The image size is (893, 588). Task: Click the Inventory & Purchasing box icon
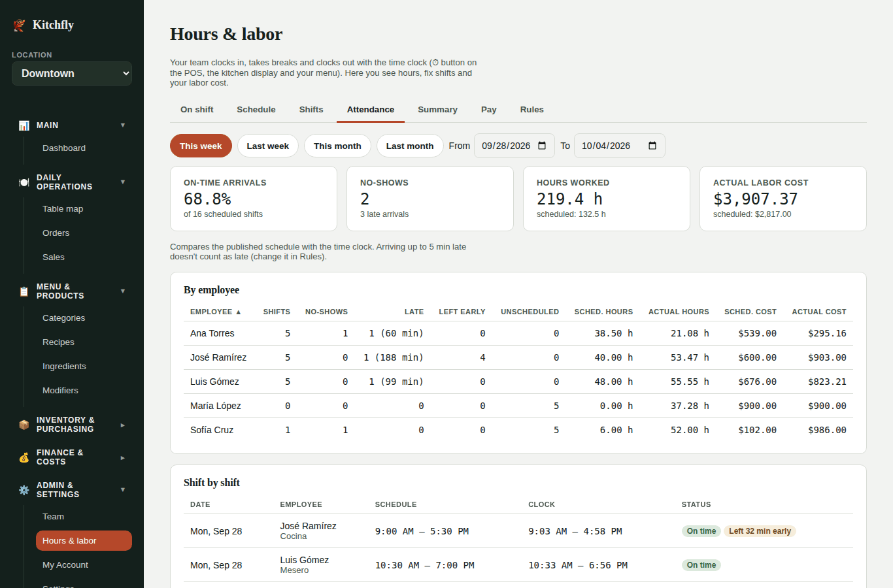(24, 425)
